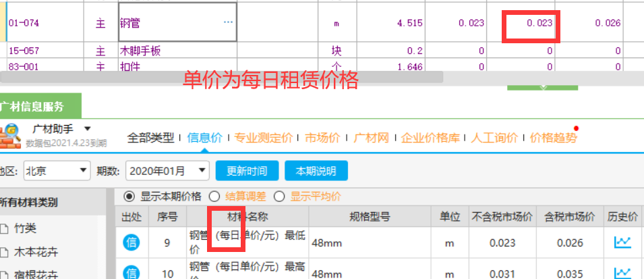Select the 显示本期价格 radio button
This screenshot has height=279, width=644.
pos(129,197)
